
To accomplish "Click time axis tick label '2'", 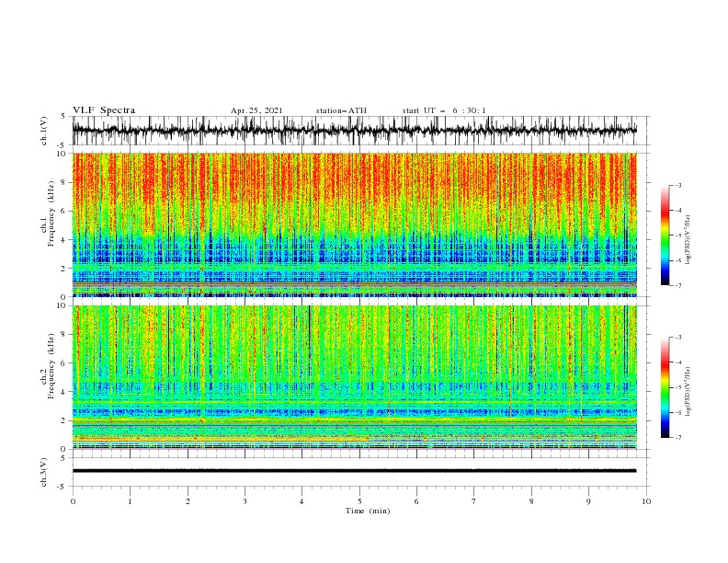I will click(x=188, y=501).
